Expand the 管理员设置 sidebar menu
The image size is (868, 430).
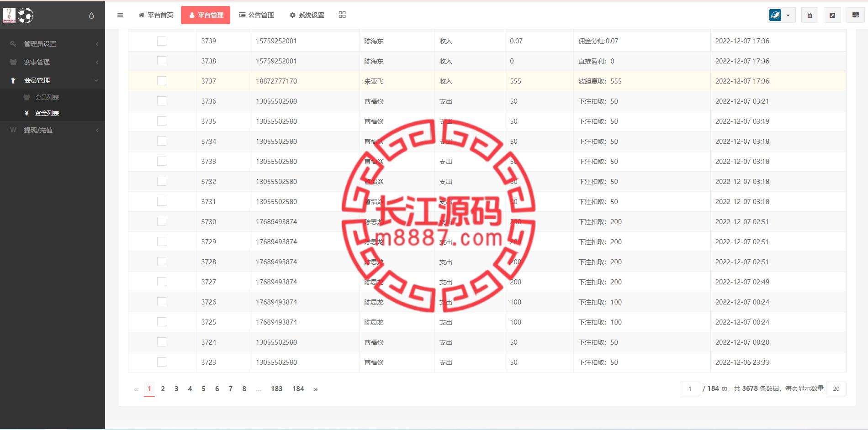(53, 44)
